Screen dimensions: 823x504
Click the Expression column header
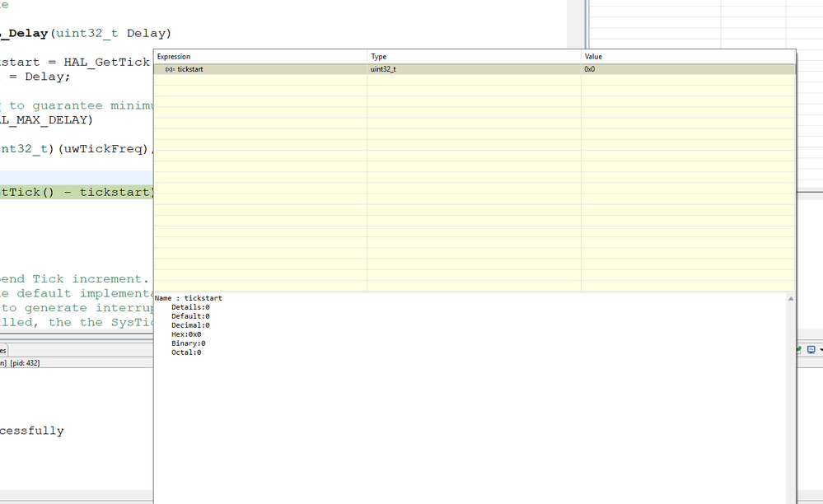pyautogui.click(x=260, y=57)
